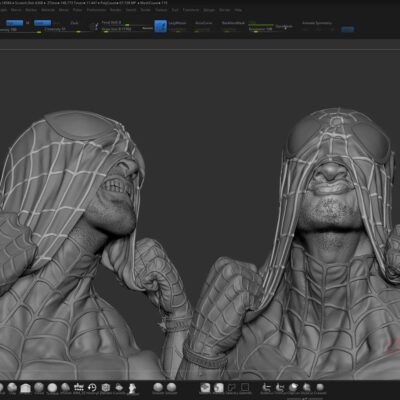Open the Tool menu
The width and height of the screenshot is (400, 400).
[x=175, y=10]
